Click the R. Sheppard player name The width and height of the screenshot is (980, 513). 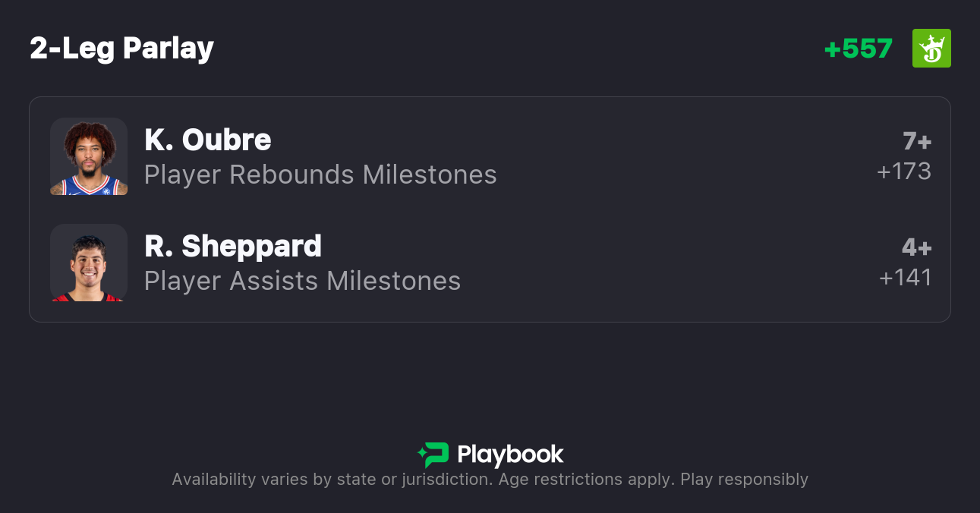tap(232, 246)
